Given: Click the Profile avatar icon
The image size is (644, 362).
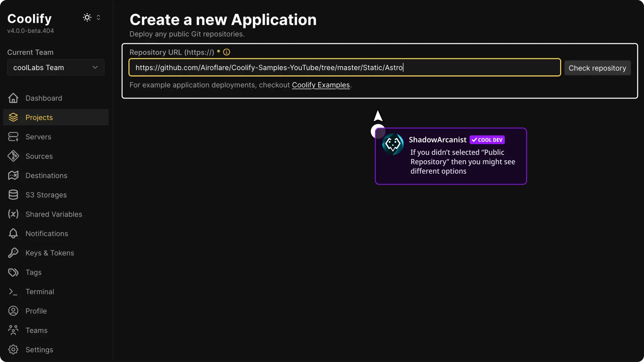Looking at the screenshot, I should click(13, 311).
